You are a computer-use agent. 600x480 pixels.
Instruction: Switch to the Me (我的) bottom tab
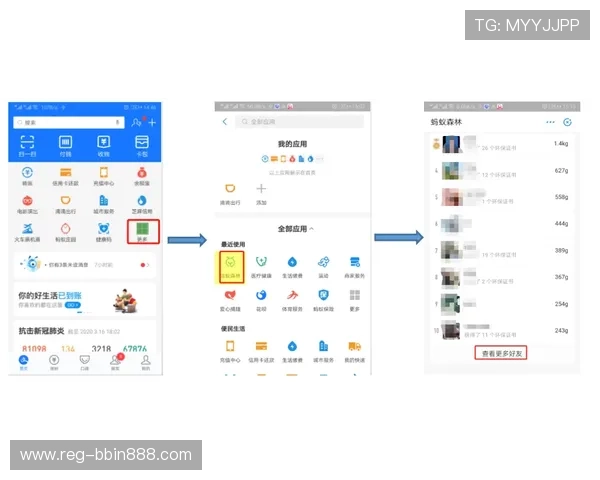[146, 362]
